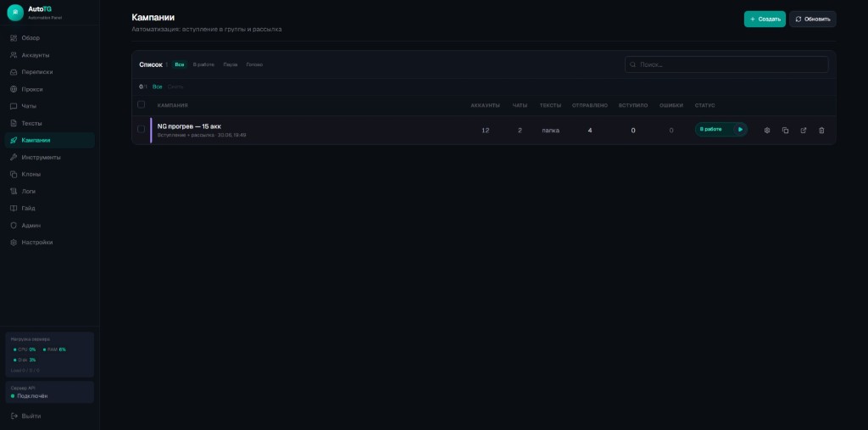Click the Обновить button
The width and height of the screenshot is (868, 430).
813,19
